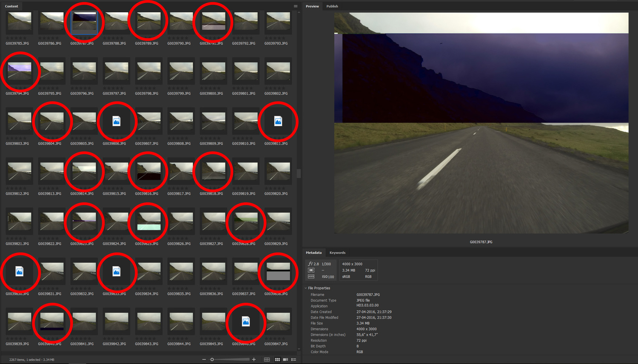Image resolution: width=638 pixels, height=364 pixels.
Task: Open the Preview tab
Action: [x=312, y=6]
